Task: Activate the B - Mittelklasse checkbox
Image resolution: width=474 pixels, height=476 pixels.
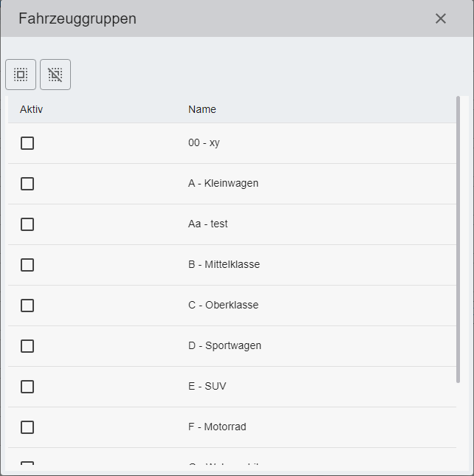Action: (27, 265)
